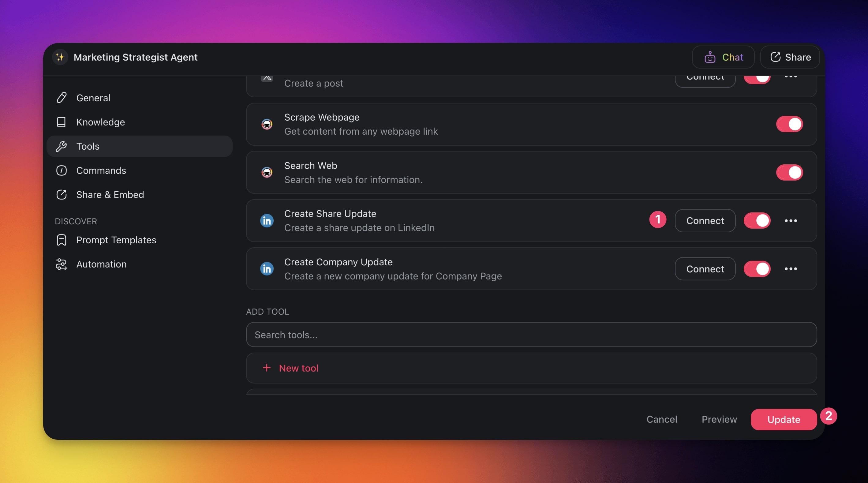Focus the Search tools input field

click(531, 335)
